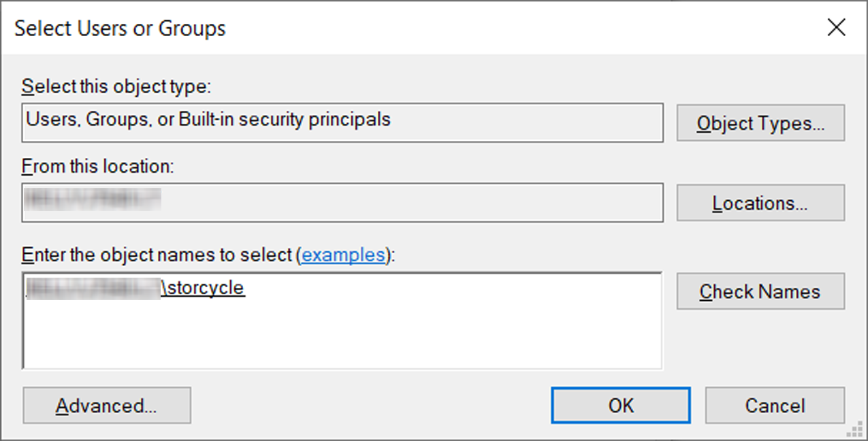Click empty space right of the location text

(x=408, y=202)
